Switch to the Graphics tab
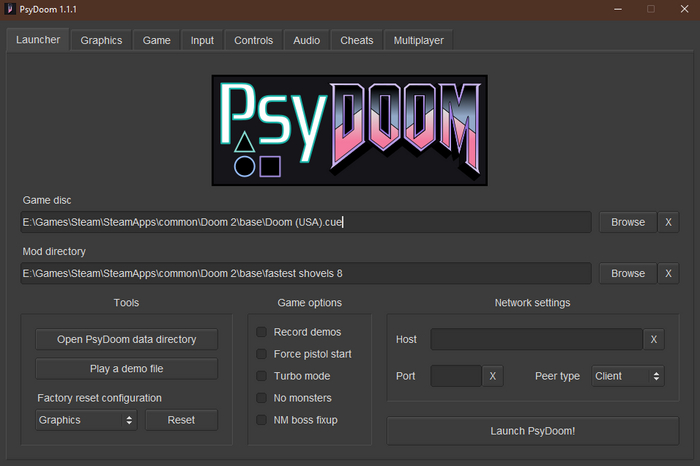The height and width of the screenshot is (466, 700). click(101, 40)
